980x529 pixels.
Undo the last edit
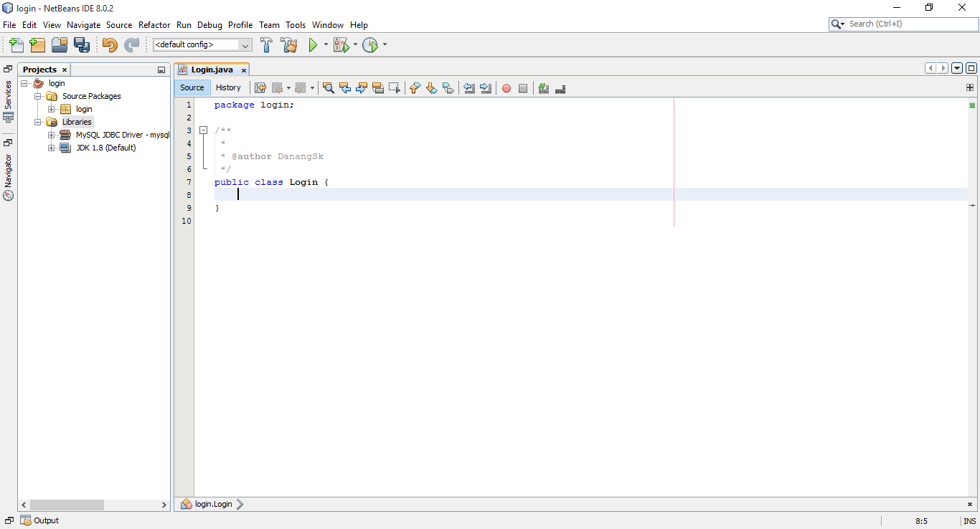click(x=109, y=44)
